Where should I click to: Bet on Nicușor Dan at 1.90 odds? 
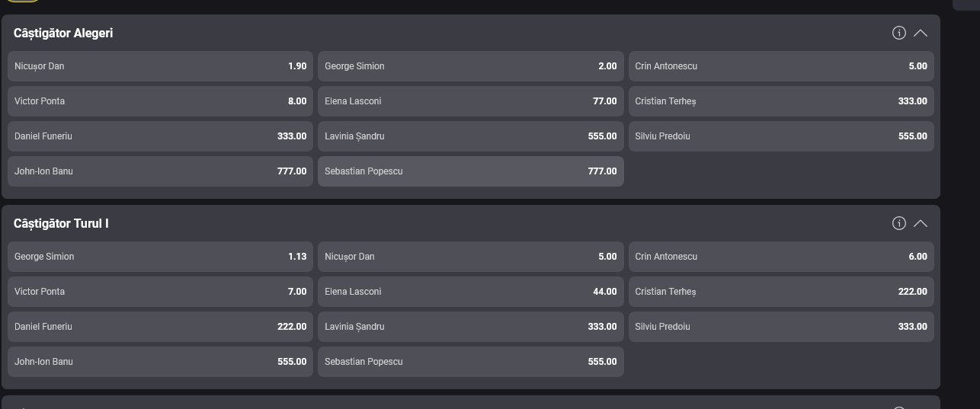(x=160, y=66)
